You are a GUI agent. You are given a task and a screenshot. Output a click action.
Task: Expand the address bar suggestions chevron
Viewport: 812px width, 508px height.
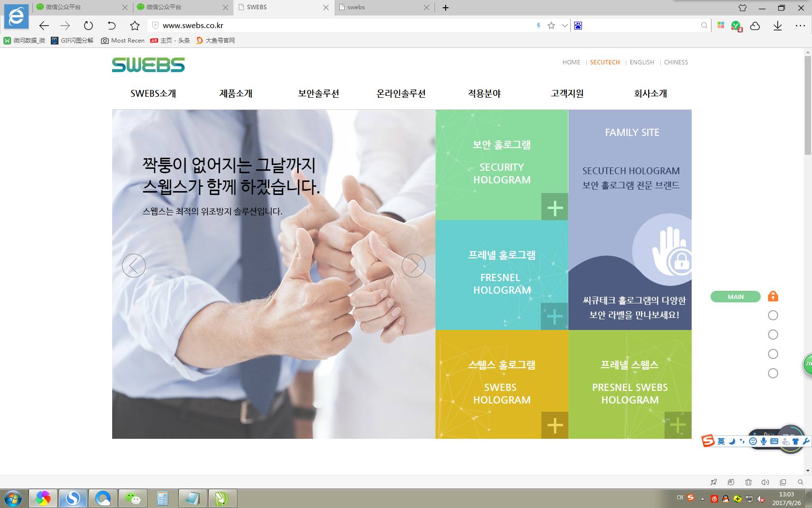pos(565,25)
